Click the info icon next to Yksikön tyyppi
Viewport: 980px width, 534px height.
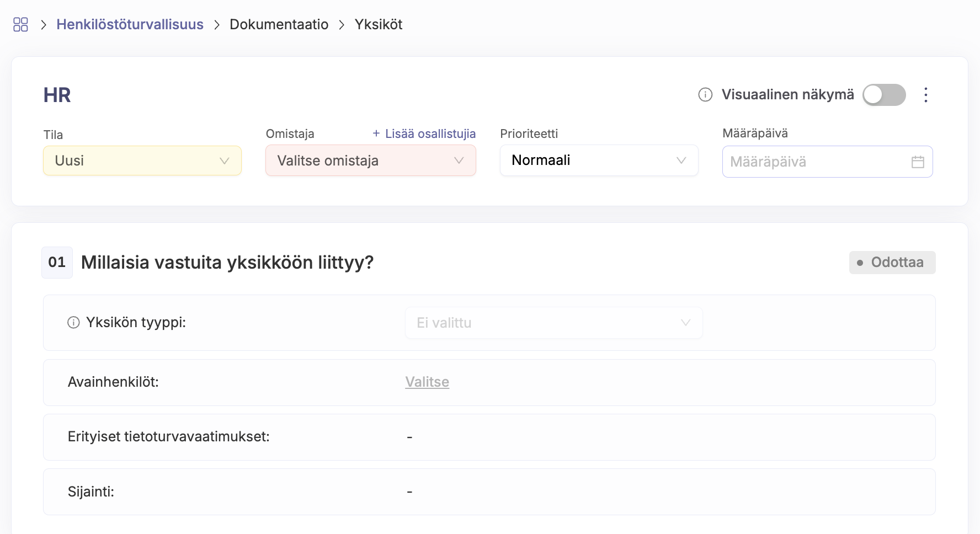tap(73, 323)
